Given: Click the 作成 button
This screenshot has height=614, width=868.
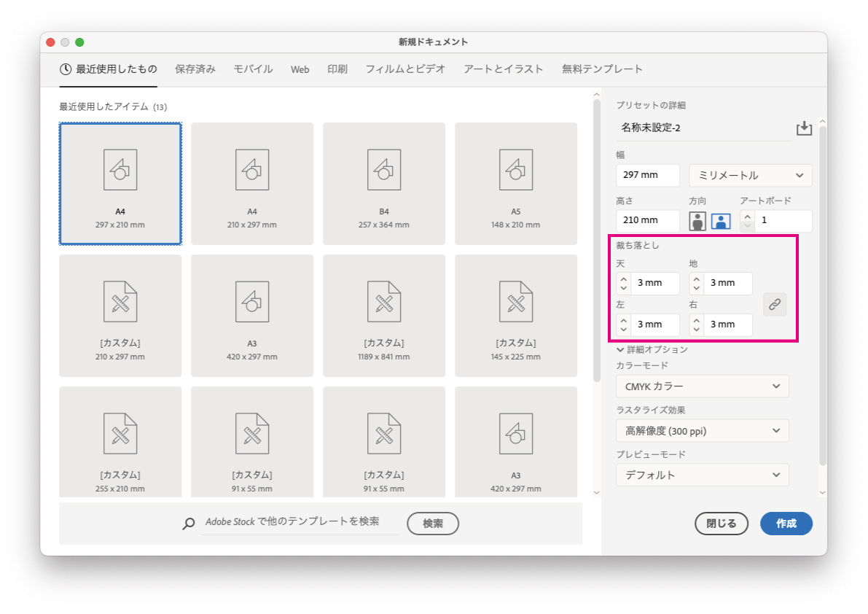Looking at the screenshot, I should (786, 524).
